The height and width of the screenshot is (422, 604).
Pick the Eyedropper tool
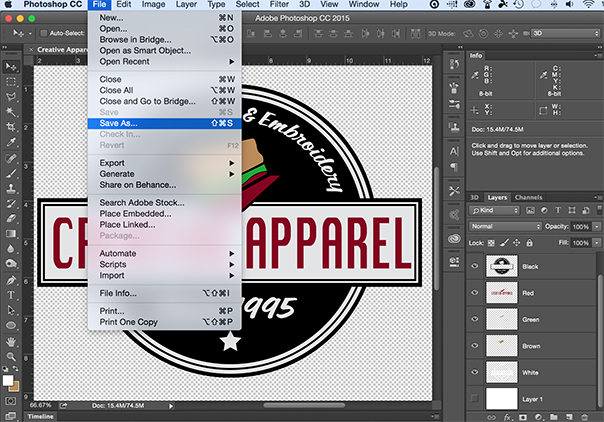(x=11, y=142)
